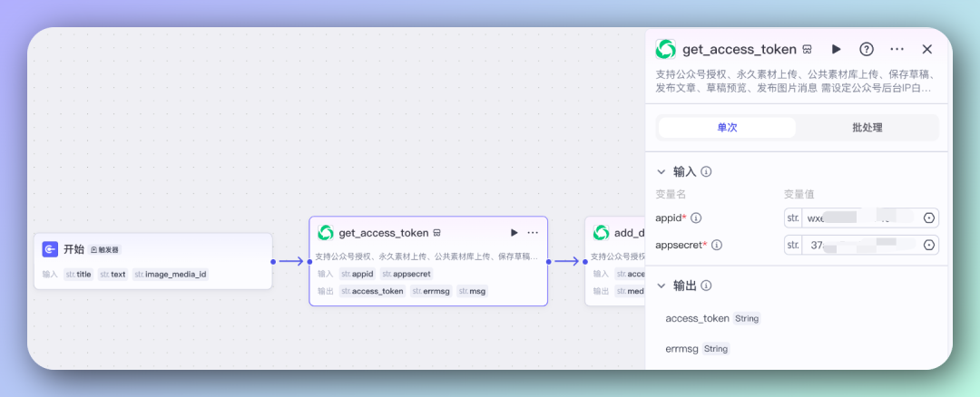Collapse the 输出 section
The width and height of the screenshot is (980, 397).
[661, 286]
